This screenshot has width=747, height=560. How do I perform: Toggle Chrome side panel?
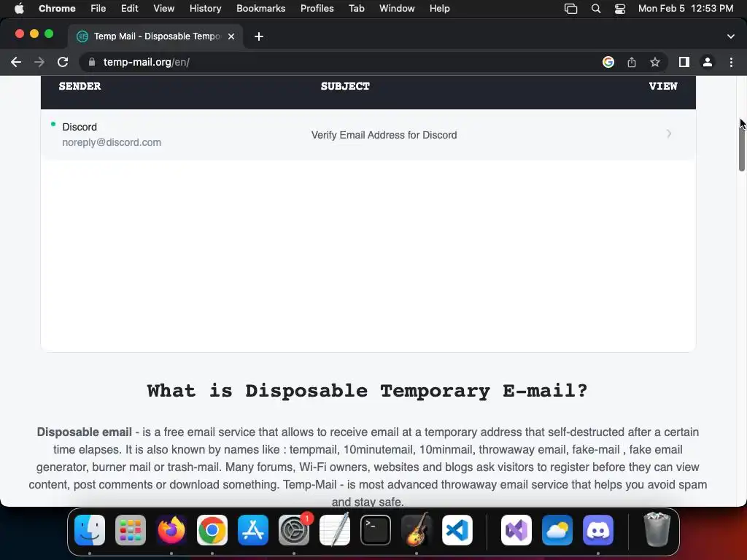coord(684,62)
